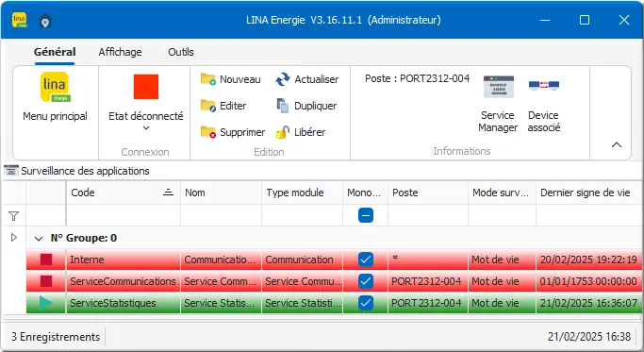Collapse the ribbon with the up chevron
Viewport: 644px width, 352px height.
click(617, 144)
